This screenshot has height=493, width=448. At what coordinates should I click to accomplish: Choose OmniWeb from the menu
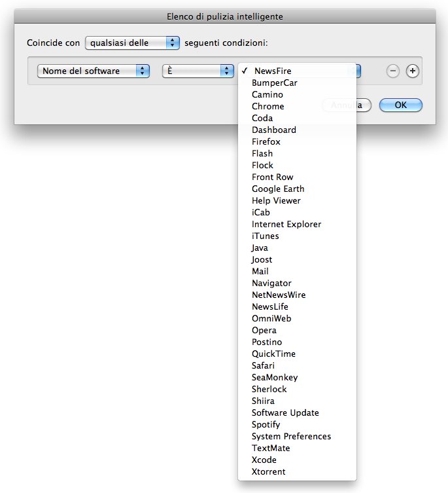click(x=297, y=318)
